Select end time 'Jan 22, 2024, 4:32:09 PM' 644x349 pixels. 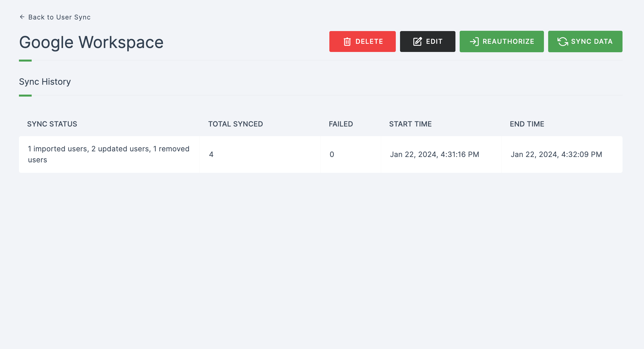point(556,154)
